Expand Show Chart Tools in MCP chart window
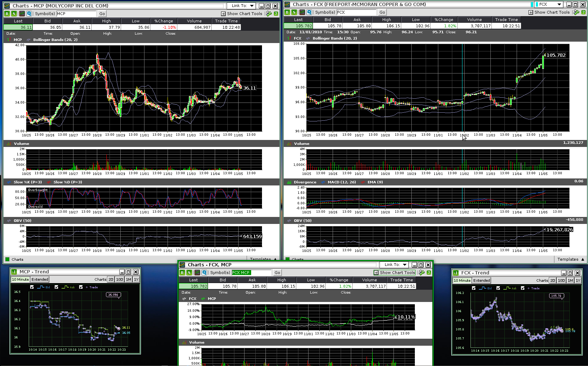Screen dimensions: 588x366 pos(242,14)
